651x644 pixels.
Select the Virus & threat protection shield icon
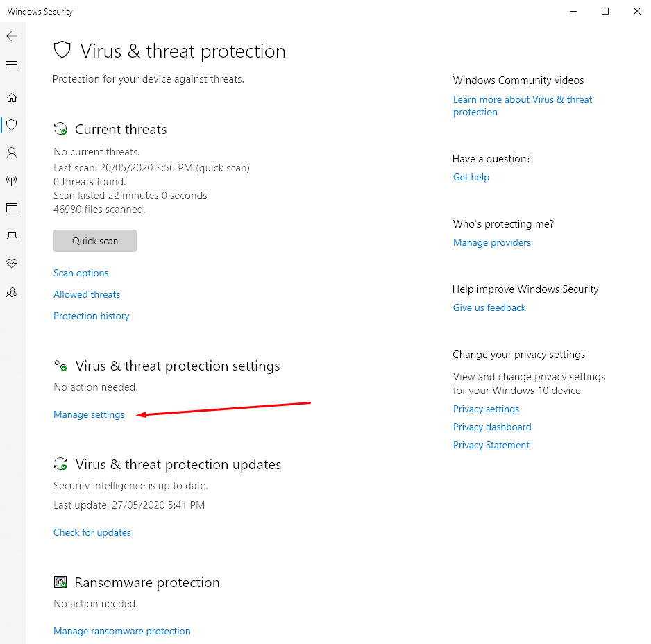pos(12,124)
